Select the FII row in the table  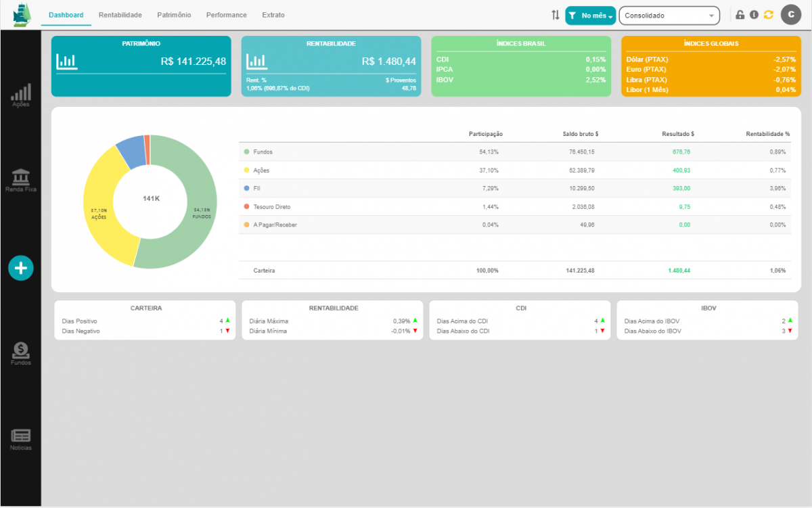click(514, 189)
